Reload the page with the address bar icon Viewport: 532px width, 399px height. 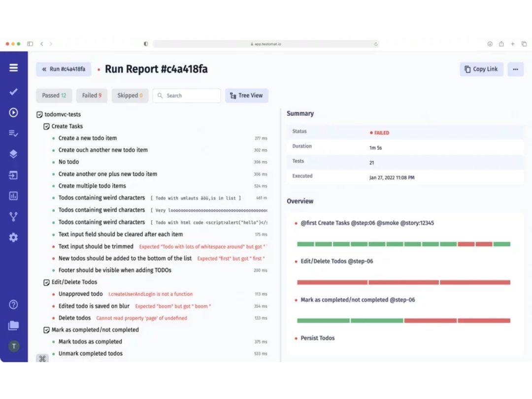[x=375, y=44]
